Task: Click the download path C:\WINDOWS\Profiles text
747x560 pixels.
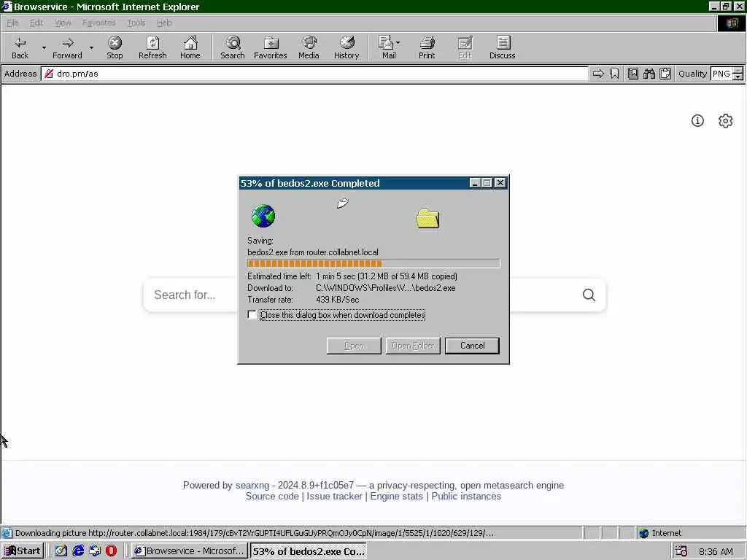Action: (385, 288)
